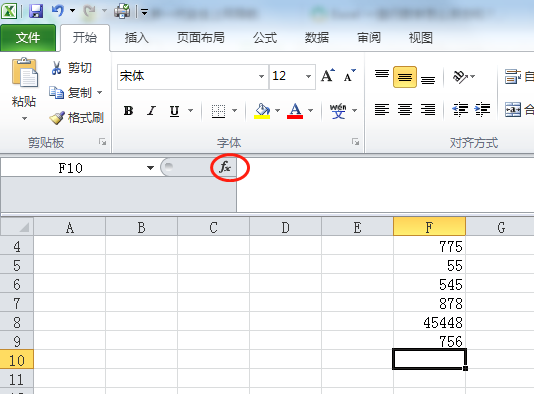Align text right

[x=428, y=110]
